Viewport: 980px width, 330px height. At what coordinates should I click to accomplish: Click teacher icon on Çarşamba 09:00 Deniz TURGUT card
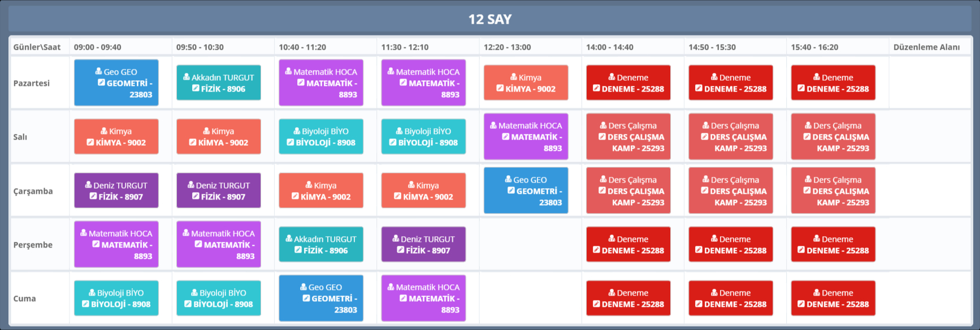click(x=88, y=185)
